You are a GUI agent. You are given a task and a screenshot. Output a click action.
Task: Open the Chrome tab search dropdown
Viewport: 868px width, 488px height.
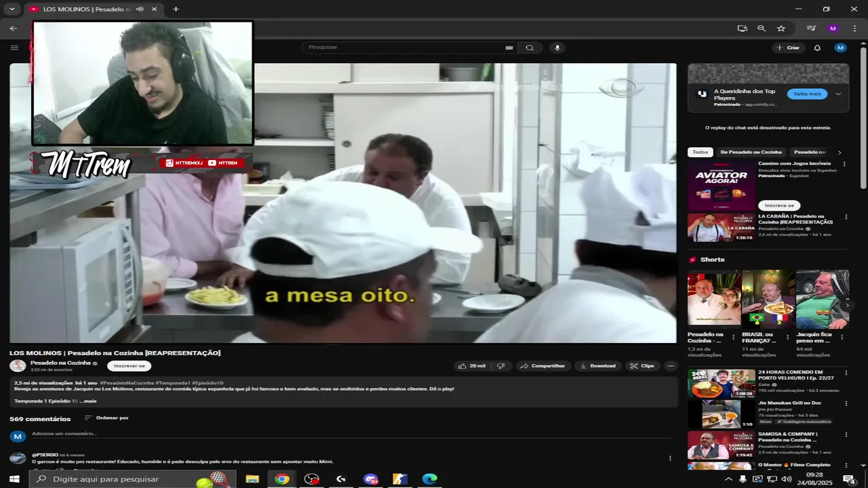(12, 9)
